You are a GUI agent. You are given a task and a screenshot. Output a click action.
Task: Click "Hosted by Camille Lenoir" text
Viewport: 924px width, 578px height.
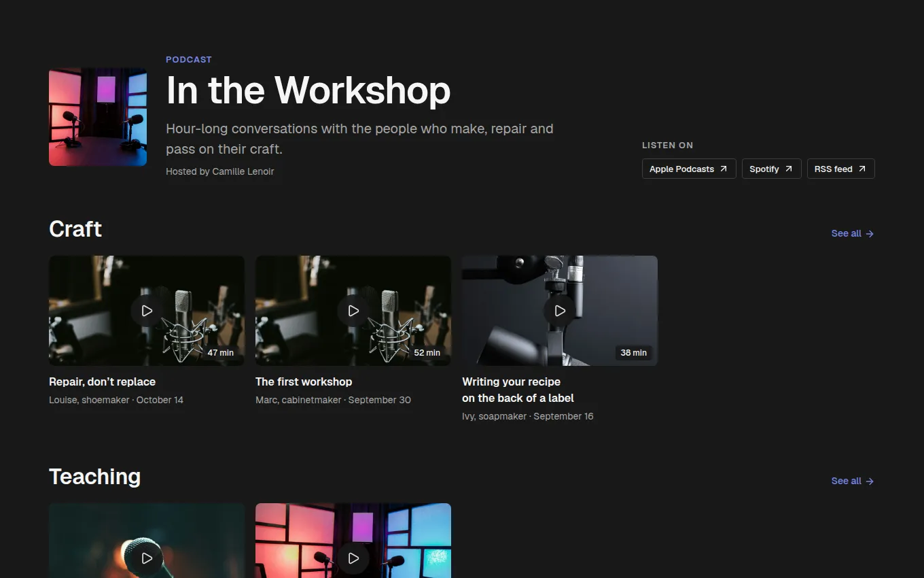[x=220, y=171]
